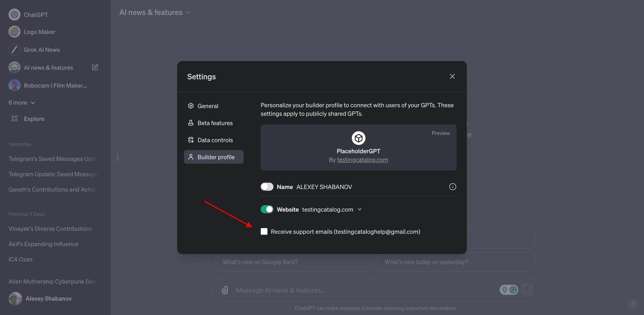Image resolution: width=644 pixels, height=315 pixels.
Task: Click the Preview label in profile card
Action: pos(441,133)
